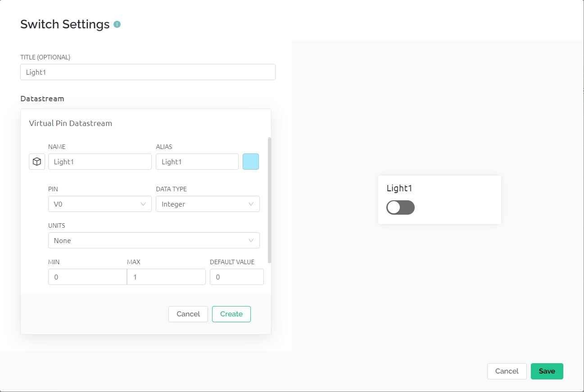The height and width of the screenshot is (392, 584).
Task: Toggle the Light1 switch in preview
Action: 400,207
